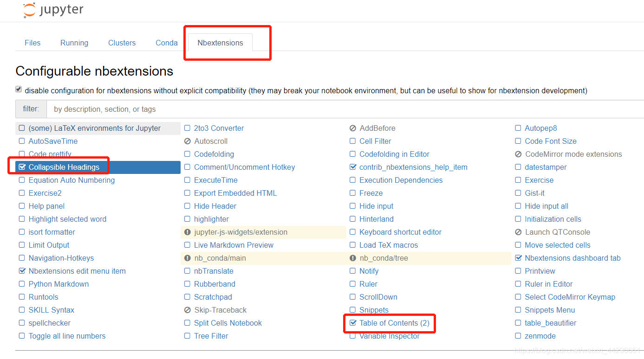Screen dimensions: 644x359
Task: Select the table_beautifier extension
Action: click(x=550, y=323)
